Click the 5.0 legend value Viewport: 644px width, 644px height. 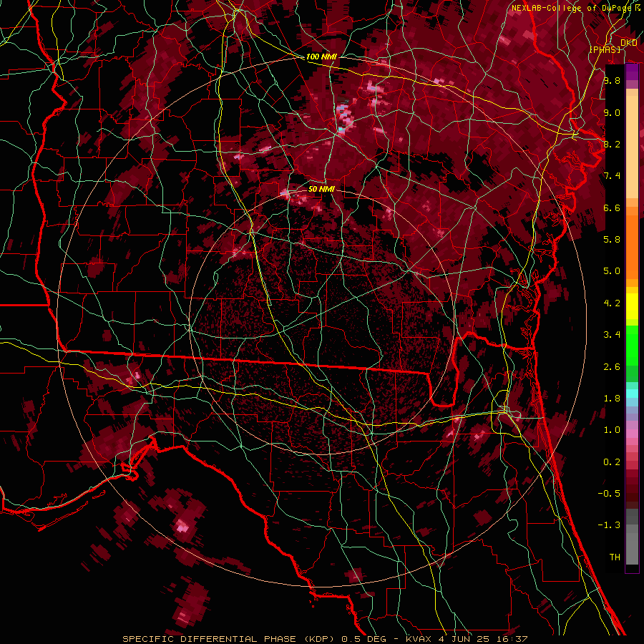click(612, 271)
